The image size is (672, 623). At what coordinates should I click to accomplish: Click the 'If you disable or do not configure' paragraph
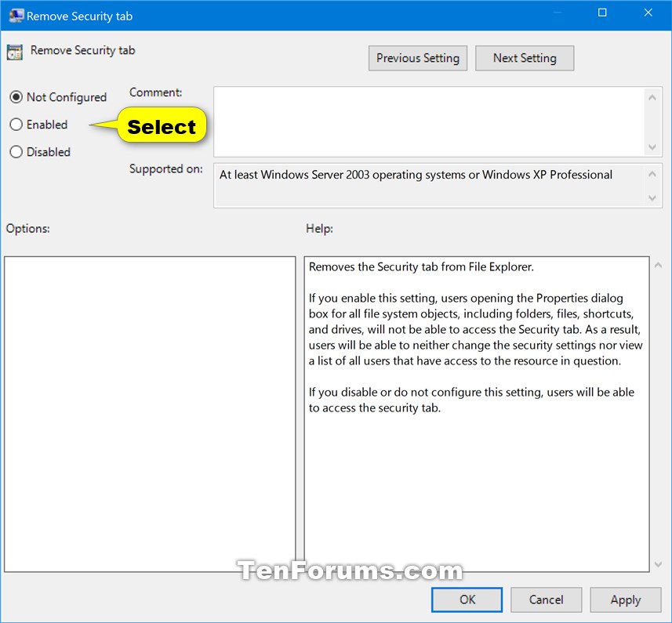coord(471,400)
